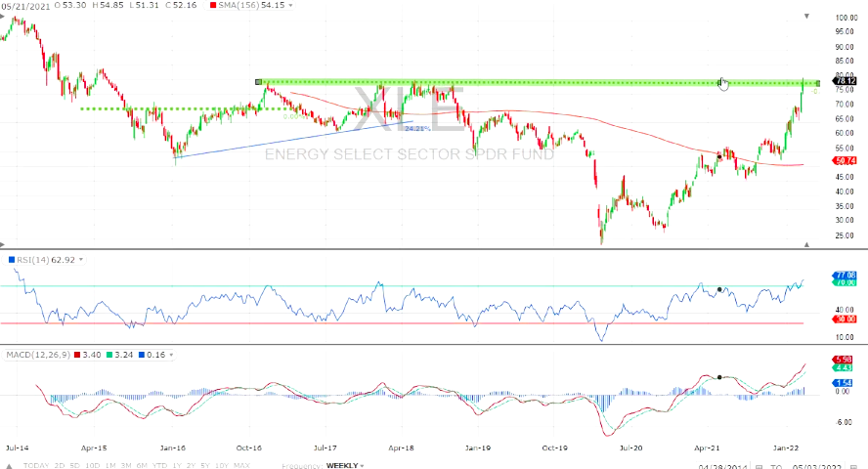This screenshot has width=868, height=469.
Task: Select the 10D time range
Action: coord(93,466)
